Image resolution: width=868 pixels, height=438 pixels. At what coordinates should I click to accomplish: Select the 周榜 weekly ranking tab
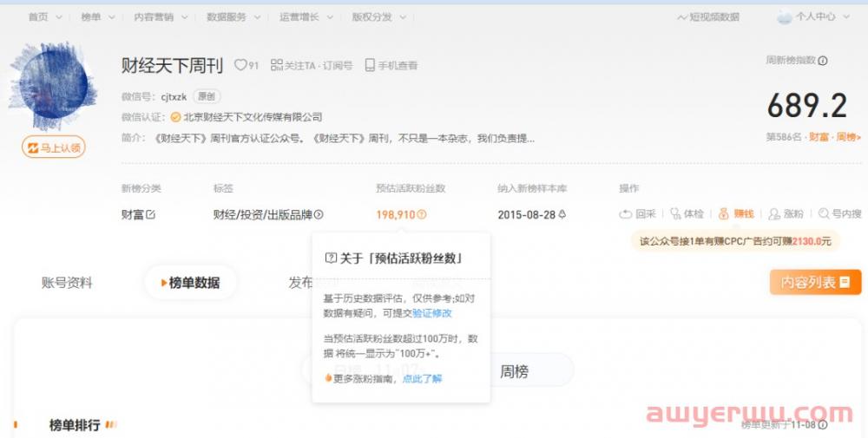(514, 371)
